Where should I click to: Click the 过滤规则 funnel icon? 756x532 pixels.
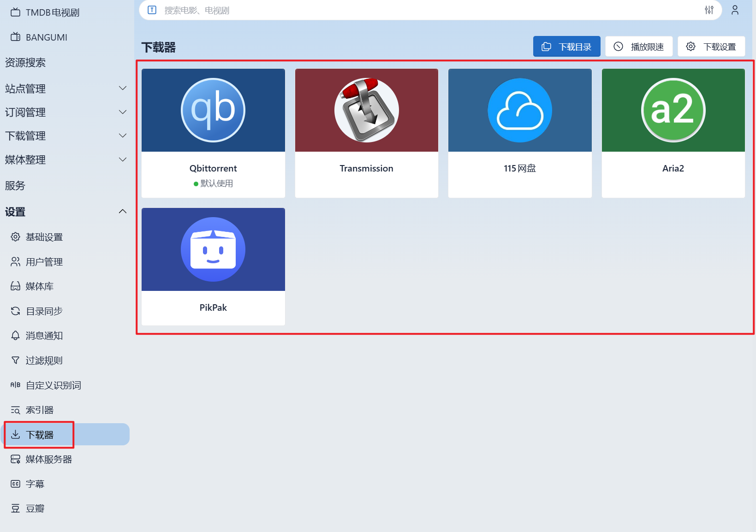15,360
